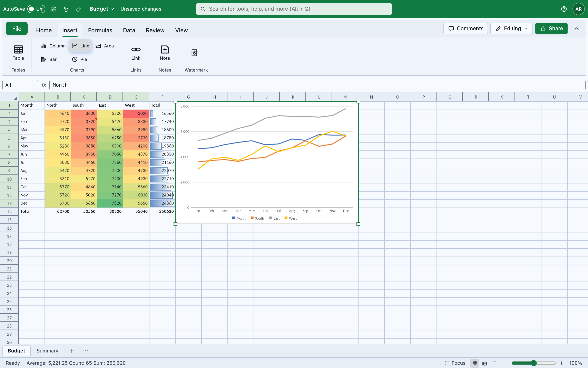Enable Focus mode in status bar
Image resolution: width=588 pixels, height=368 pixels.
[455, 363]
